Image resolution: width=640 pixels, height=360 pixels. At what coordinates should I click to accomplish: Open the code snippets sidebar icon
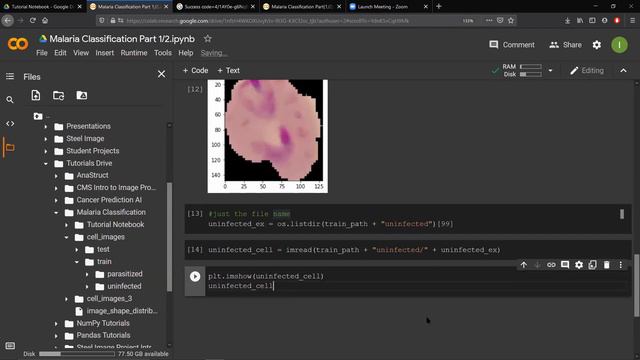tap(10, 123)
